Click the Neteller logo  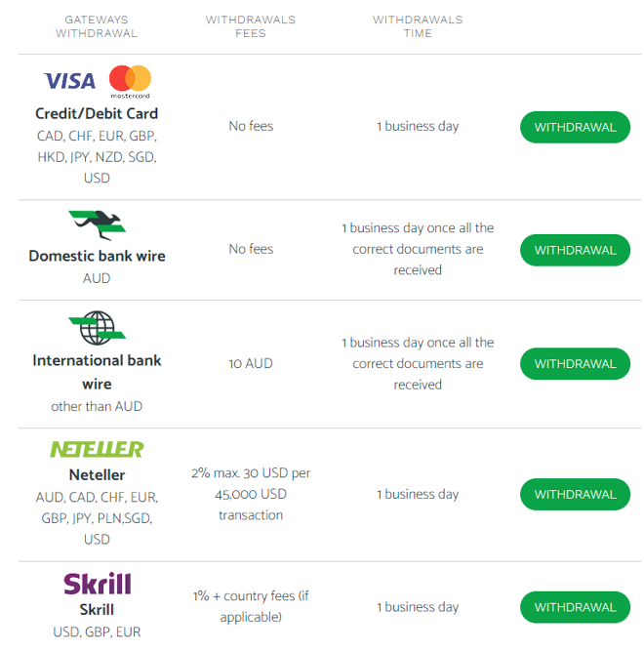pyautogui.click(x=97, y=449)
